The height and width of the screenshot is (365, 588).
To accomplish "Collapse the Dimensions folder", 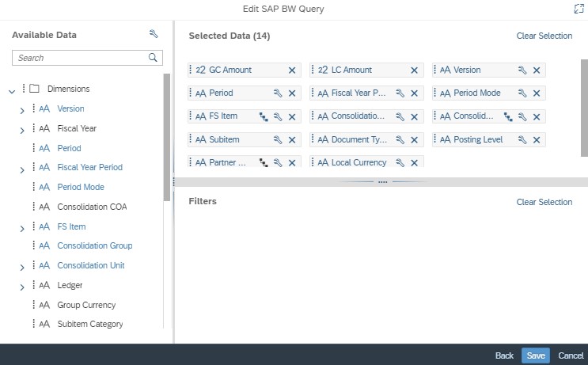I will point(12,91).
